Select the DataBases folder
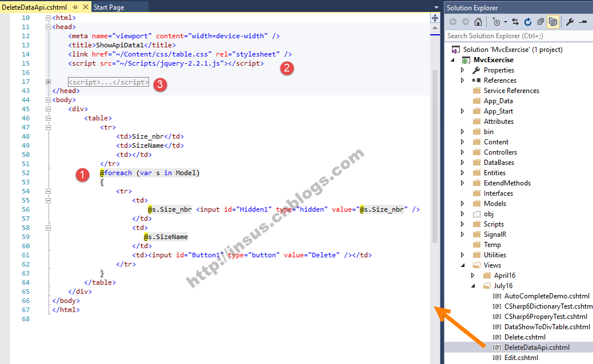This screenshot has width=593, height=364. pos(499,163)
